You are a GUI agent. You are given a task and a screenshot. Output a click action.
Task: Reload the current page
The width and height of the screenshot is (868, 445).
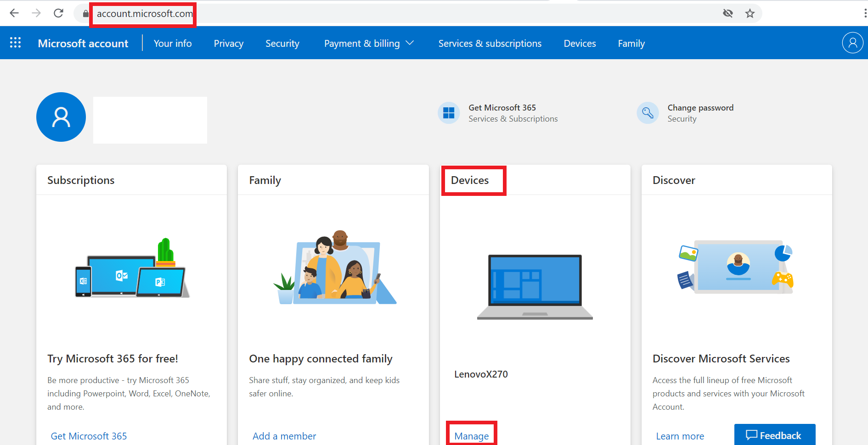(58, 13)
